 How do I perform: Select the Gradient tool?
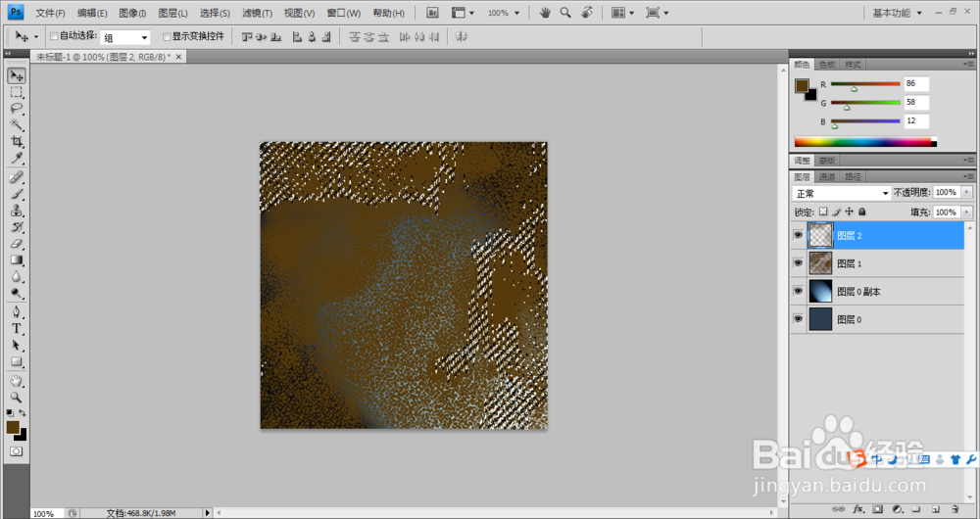pyautogui.click(x=17, y=259)
